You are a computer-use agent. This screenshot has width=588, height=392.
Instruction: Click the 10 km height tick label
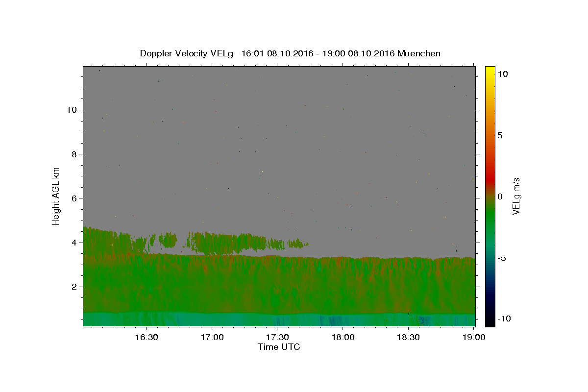tap(71, 110)
